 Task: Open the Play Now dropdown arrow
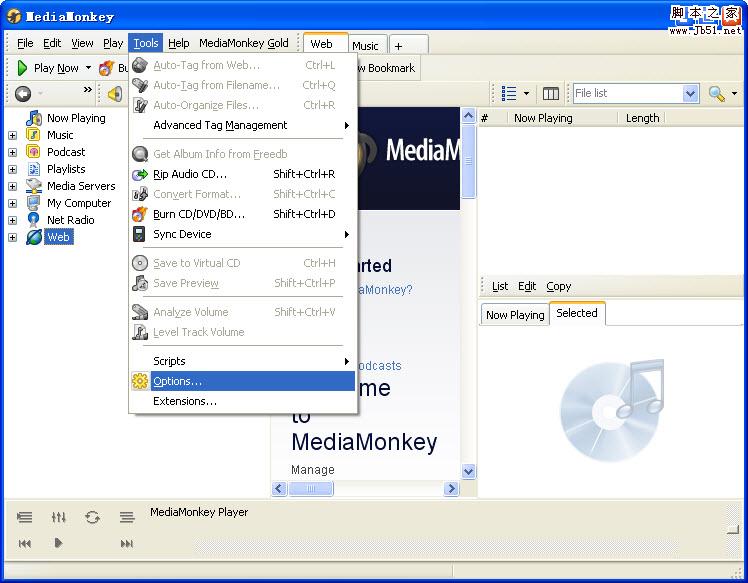tap(88, 68)
